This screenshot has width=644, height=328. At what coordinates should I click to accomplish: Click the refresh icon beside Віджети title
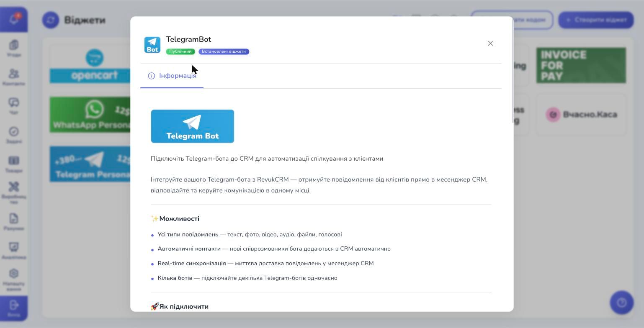click(51, 20)
